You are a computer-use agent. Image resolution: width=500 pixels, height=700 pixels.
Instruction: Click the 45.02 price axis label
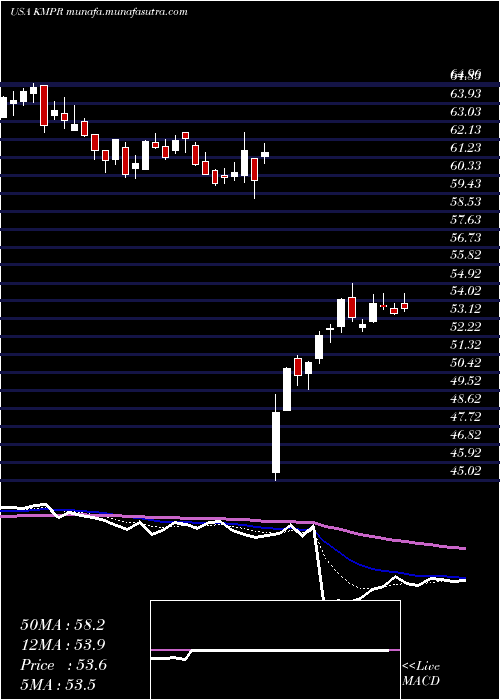[465, 471]
